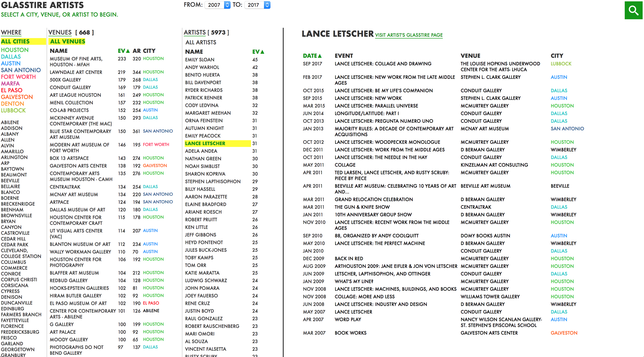Screen dimensions: 644x357
Task: Select Conduit Gallery in venues list
Action: [70, 88]
